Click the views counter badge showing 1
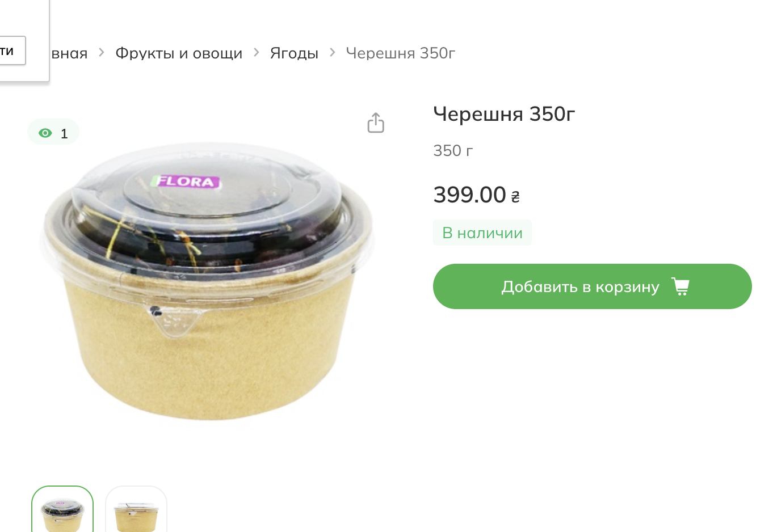773x532 pixels. coord(53,132)
